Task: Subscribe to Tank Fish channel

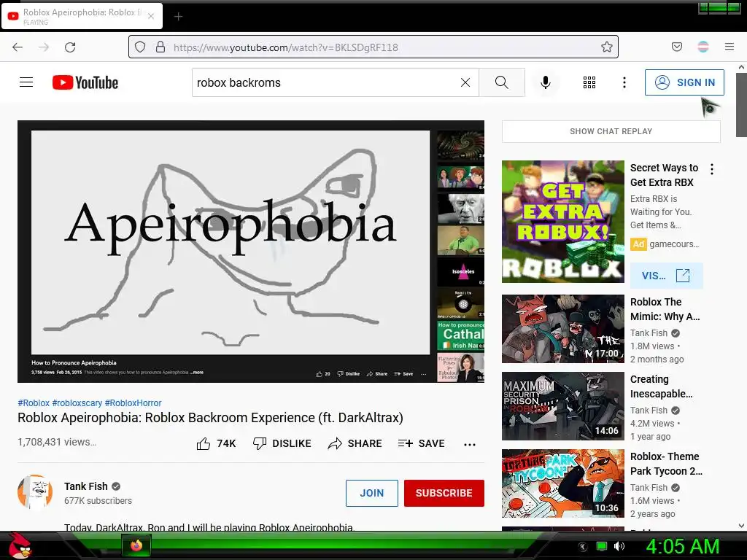Action: (444, 493)
